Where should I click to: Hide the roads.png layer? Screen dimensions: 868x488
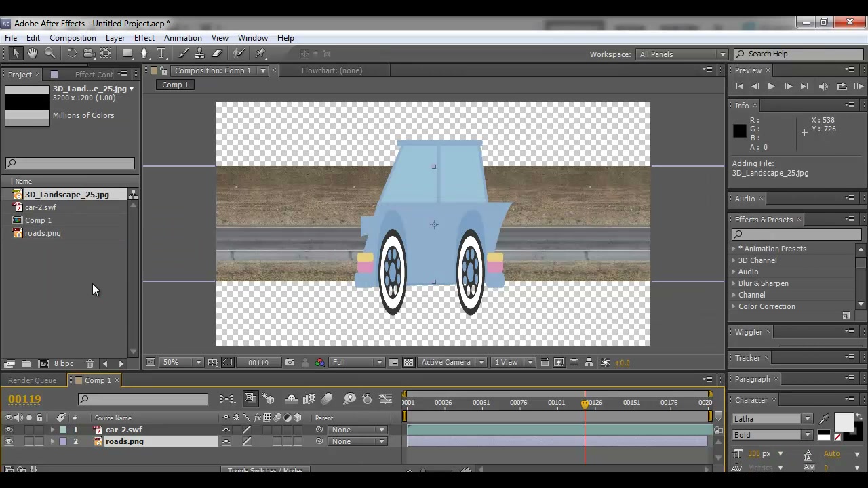pos(9,441)
